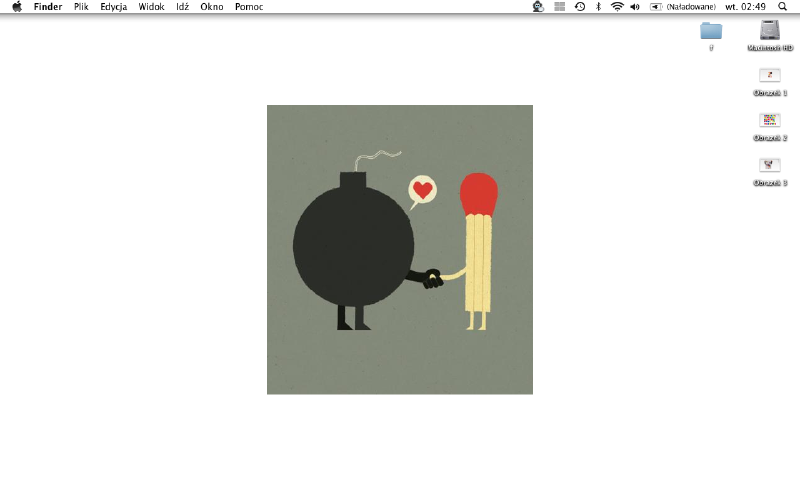Select the blue folder on desktop
800x500 pixels.
711,30
